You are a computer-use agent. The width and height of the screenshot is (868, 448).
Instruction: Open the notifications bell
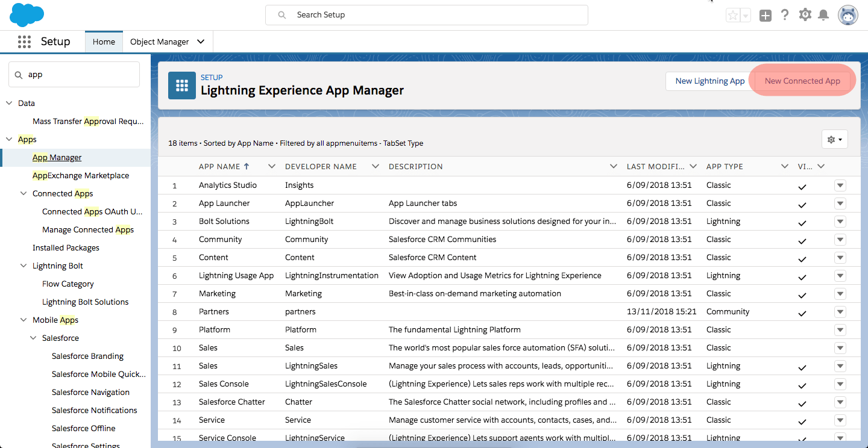coord(824,14)
